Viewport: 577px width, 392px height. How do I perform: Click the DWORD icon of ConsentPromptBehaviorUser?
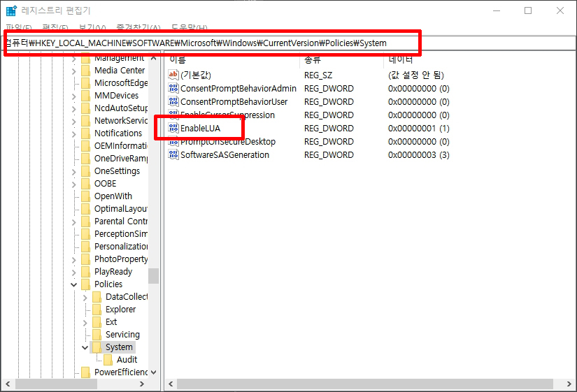[173, 101]
